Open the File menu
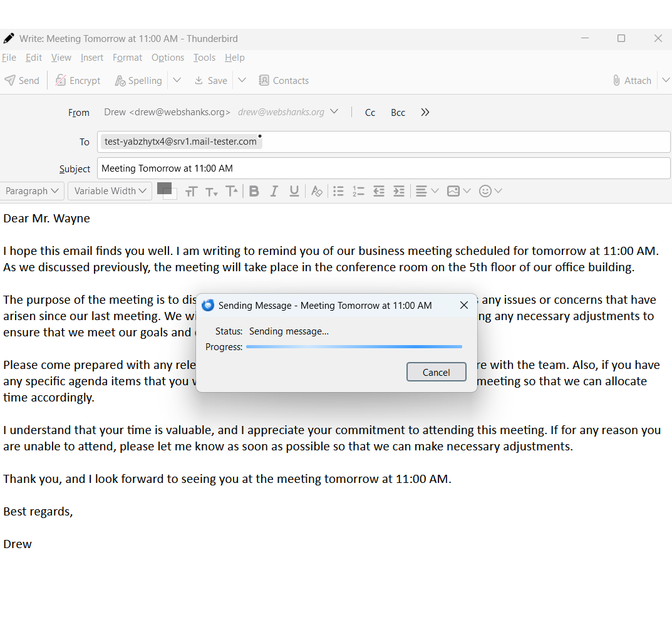The width and height of the screenshot is (672, 627). 9,58
